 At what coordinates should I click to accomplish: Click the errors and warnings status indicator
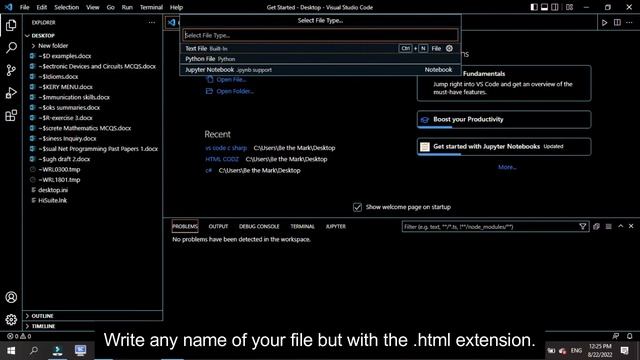click(19, 336)
